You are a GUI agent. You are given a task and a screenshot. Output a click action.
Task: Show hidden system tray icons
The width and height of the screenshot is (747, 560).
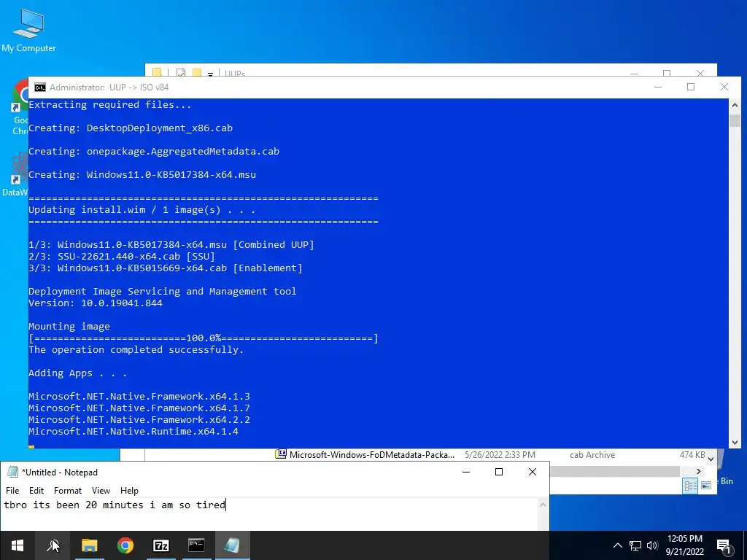[x=617, y=545]
